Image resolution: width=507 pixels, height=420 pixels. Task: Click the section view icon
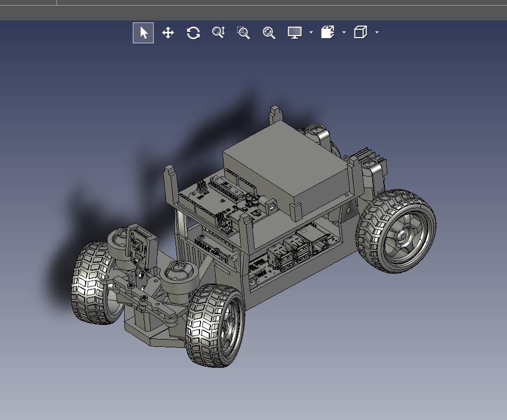click(327, 32)
